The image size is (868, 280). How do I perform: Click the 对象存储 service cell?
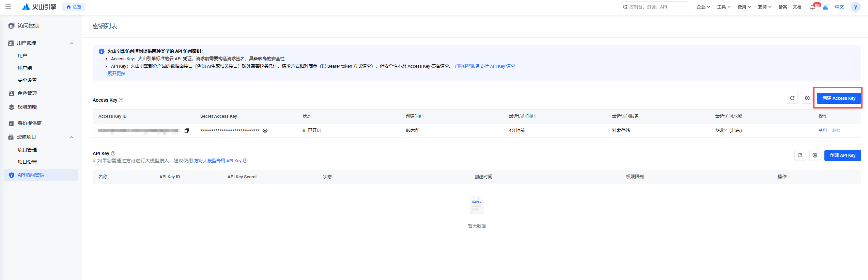pos(621,131)
